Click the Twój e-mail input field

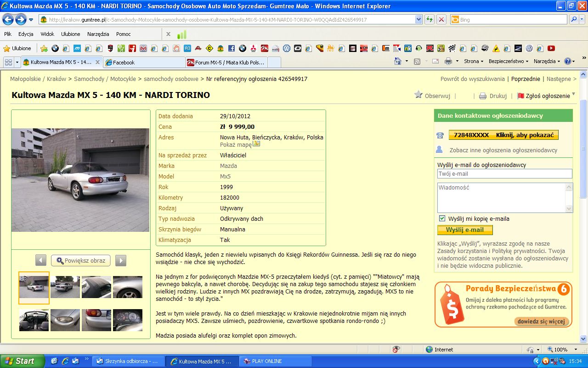click(505, 174)
